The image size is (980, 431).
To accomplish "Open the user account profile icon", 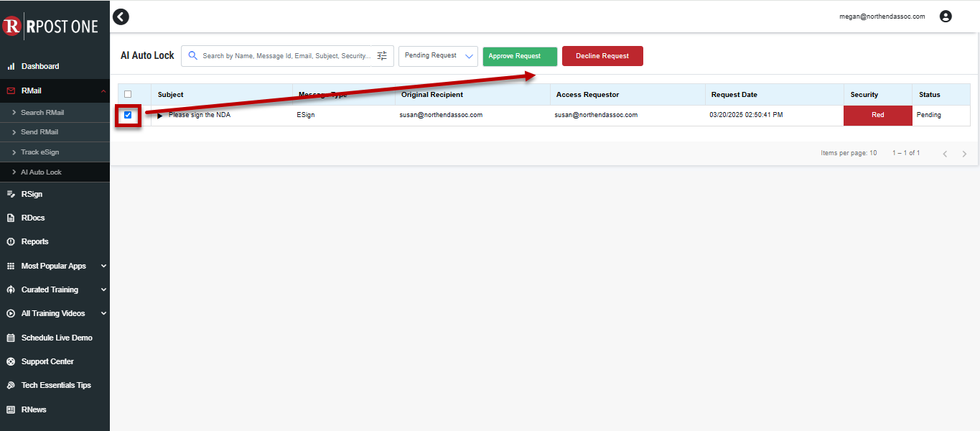I will [946, 17].
